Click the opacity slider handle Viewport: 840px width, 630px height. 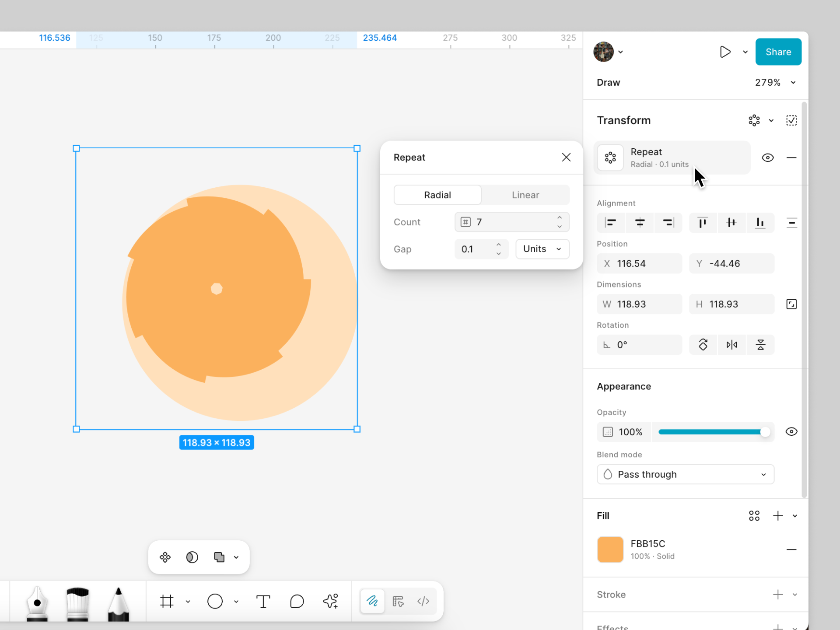click(765, 432)
